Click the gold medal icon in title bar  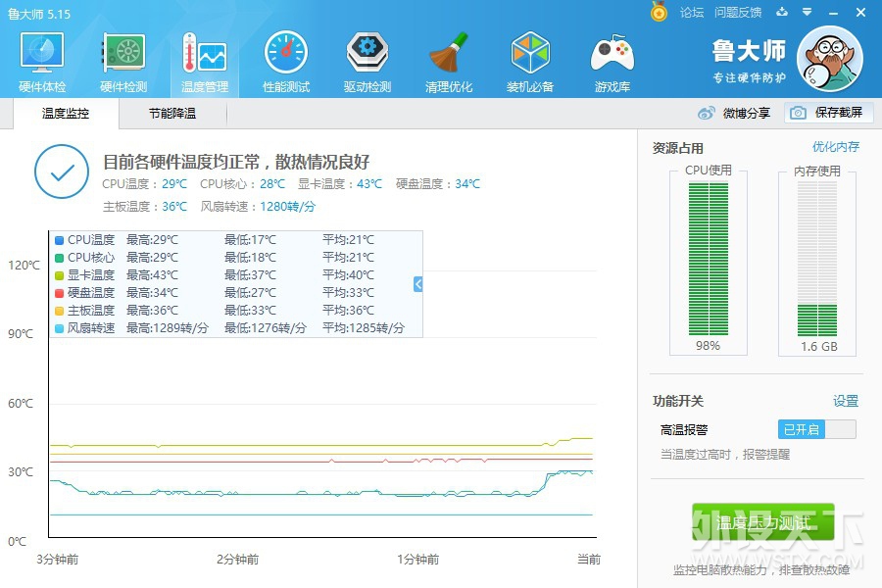click(659, 11)
